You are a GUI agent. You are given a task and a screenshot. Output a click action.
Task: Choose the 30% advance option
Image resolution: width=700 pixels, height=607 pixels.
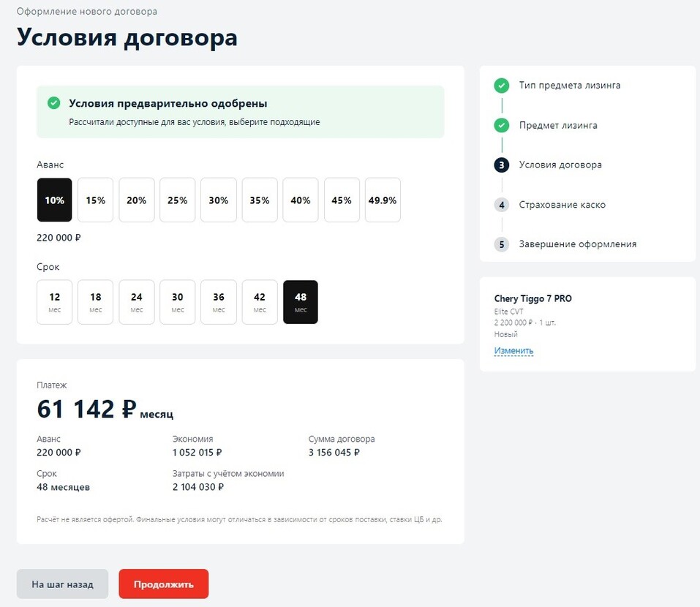219,200
